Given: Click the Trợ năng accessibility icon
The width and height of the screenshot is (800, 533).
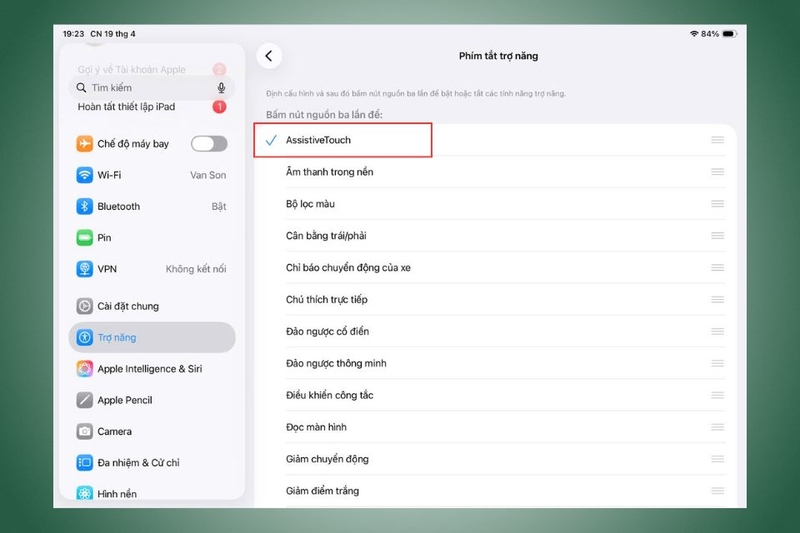Looking at the screenshot, I should tap(85, 337).
